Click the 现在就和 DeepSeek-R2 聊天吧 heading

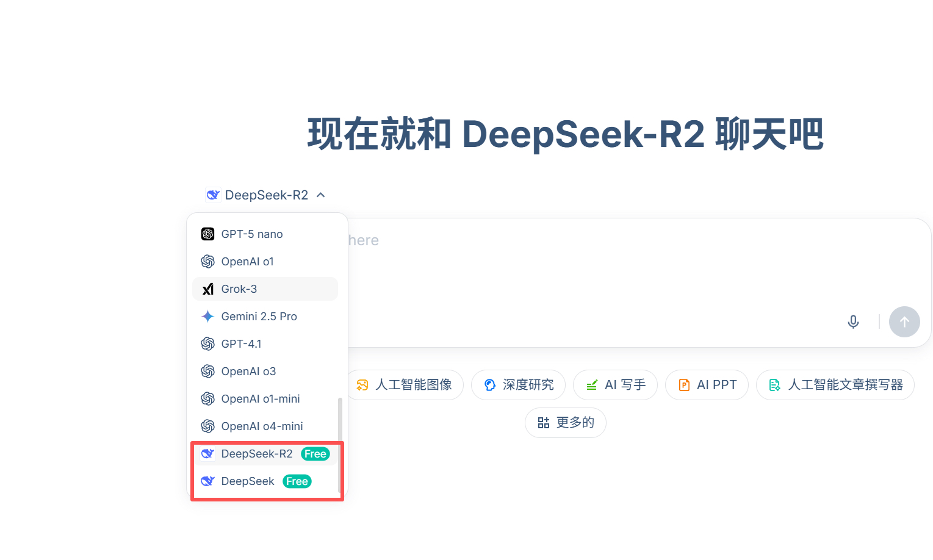(565, 134)
